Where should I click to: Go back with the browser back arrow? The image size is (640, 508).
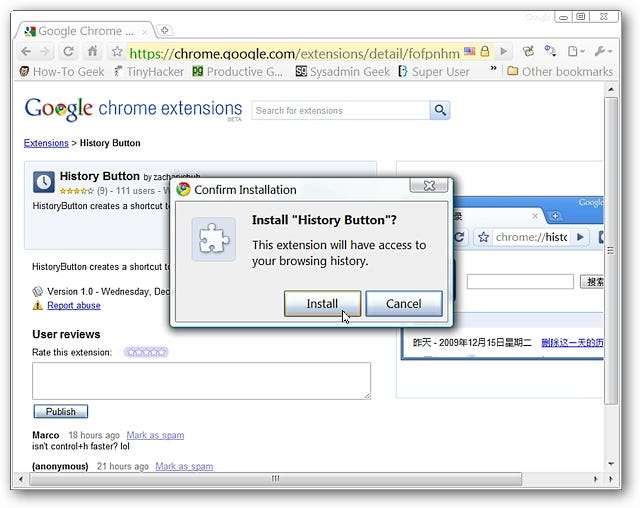pos(27,51)
